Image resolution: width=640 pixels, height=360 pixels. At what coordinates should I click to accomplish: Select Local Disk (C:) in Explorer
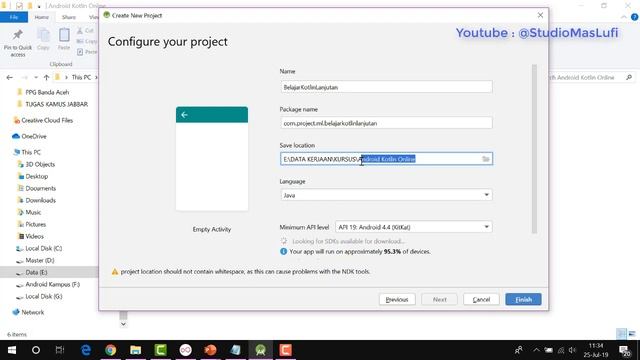coord(44,248)
